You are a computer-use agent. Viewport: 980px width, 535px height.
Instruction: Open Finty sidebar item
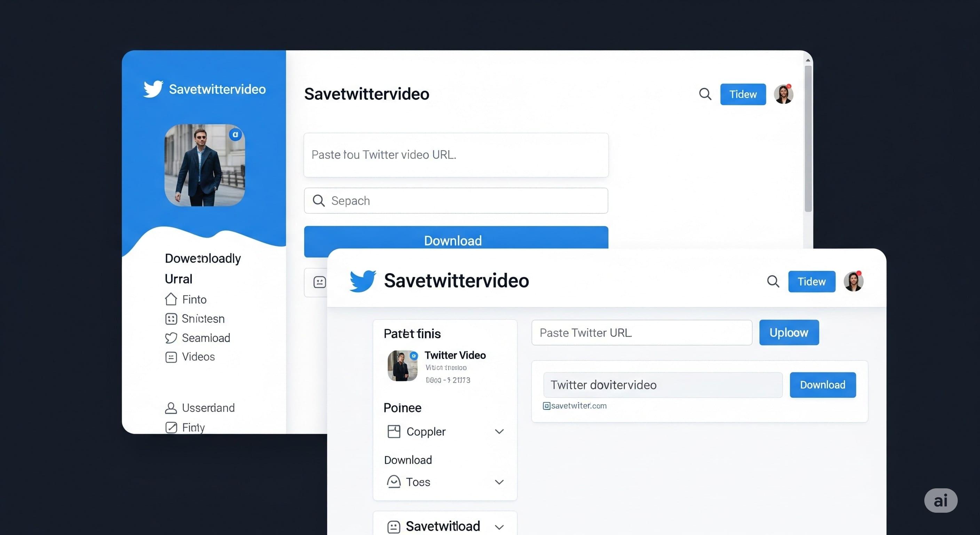[x=185, y=427]
